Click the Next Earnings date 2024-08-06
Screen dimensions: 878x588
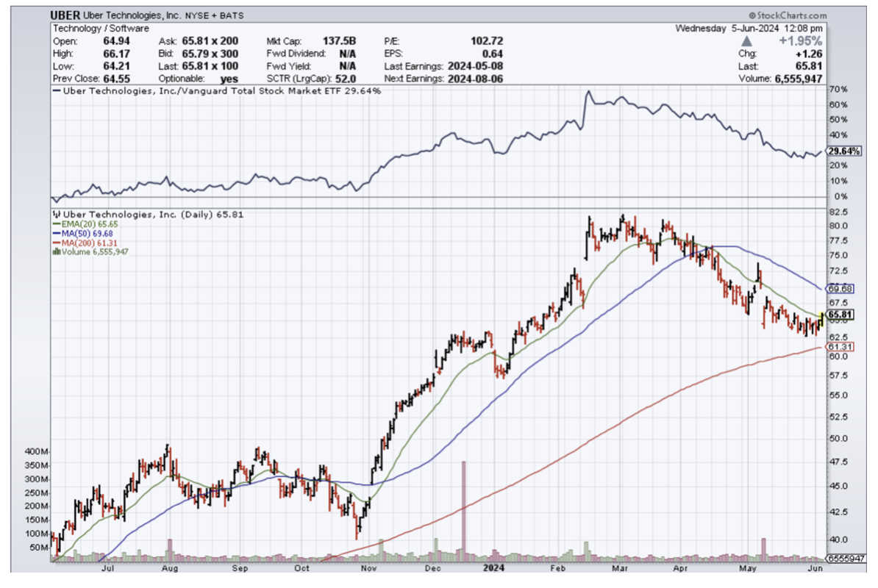tap(475, 78)
